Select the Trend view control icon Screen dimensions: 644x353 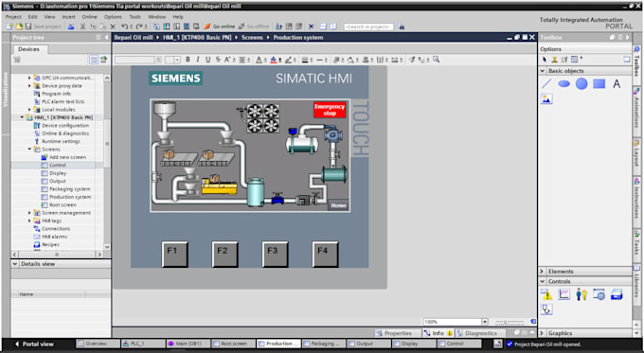563,294
